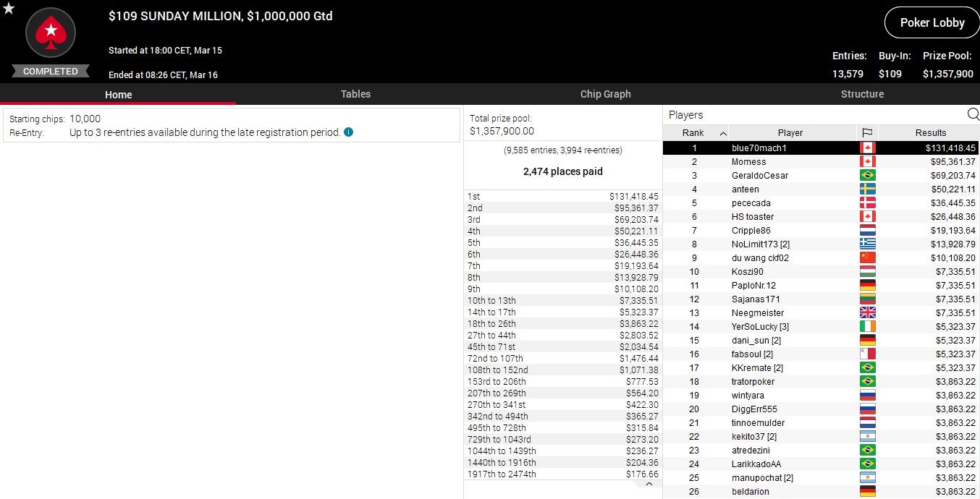
Task: Select the Home tab
Action: 118,95
